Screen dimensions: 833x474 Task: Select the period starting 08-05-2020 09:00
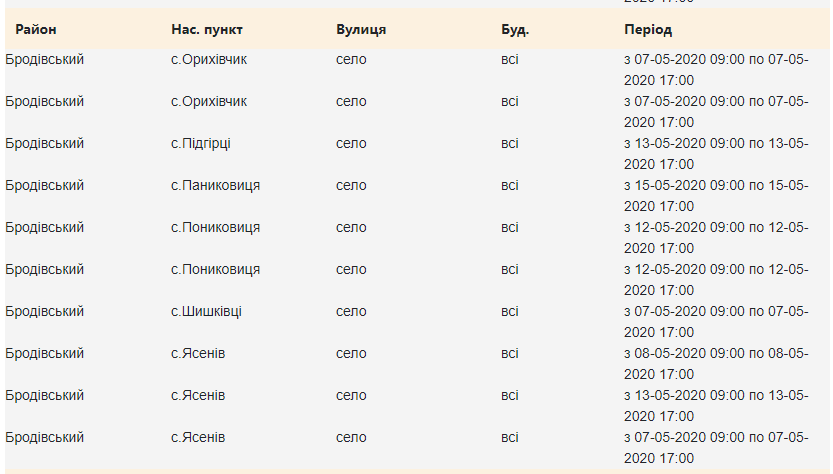click(x=715, y=364)
